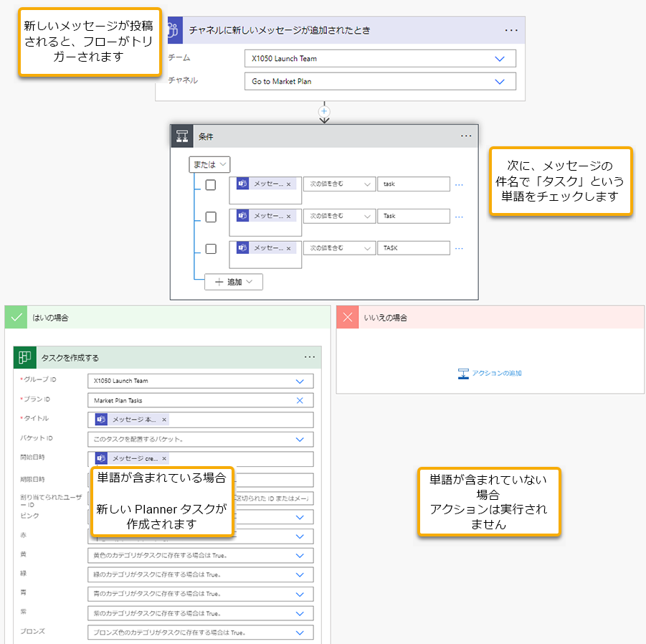Remove メッセージ本 token from タイトル field
646x644 pixels.
coord(164,420)
